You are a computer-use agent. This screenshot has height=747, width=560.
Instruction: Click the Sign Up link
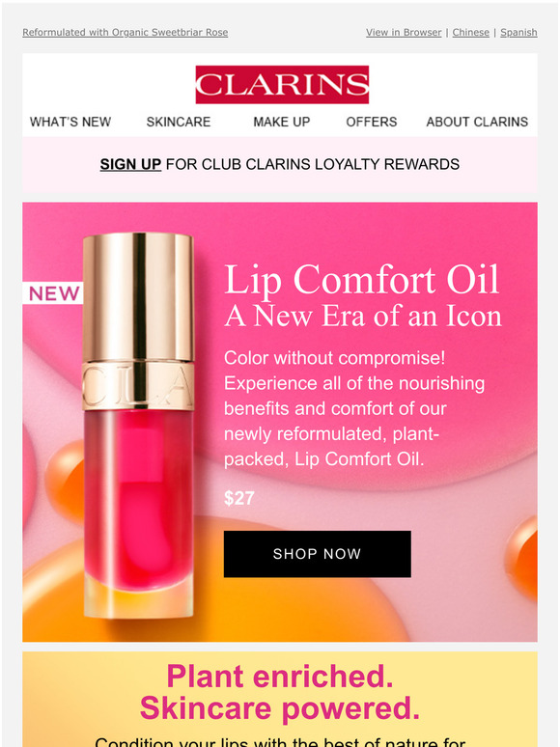(130, 164)
